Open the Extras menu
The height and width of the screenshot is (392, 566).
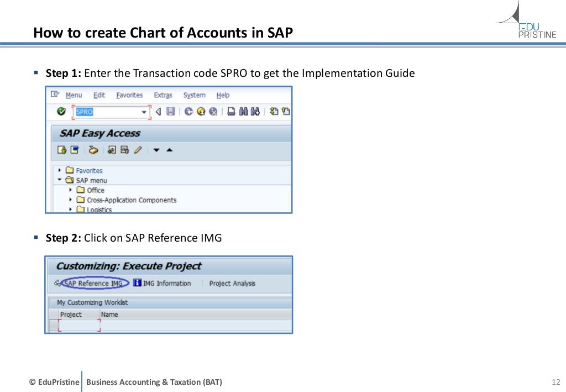(163, 95)
